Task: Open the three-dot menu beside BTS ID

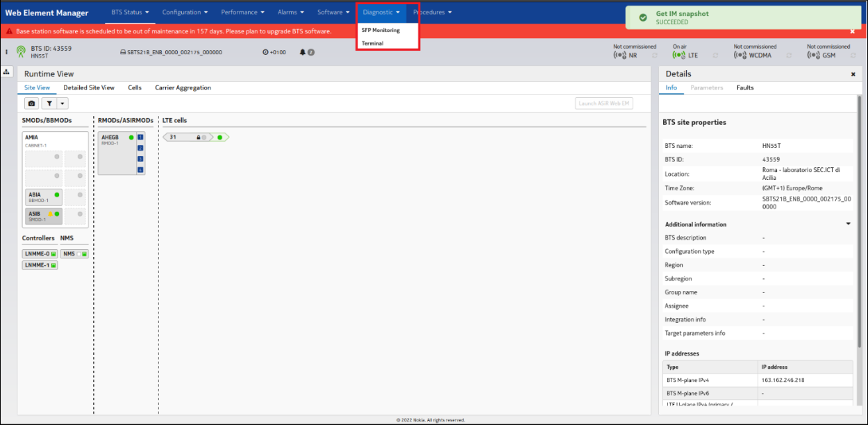Action: coord(6,52)
